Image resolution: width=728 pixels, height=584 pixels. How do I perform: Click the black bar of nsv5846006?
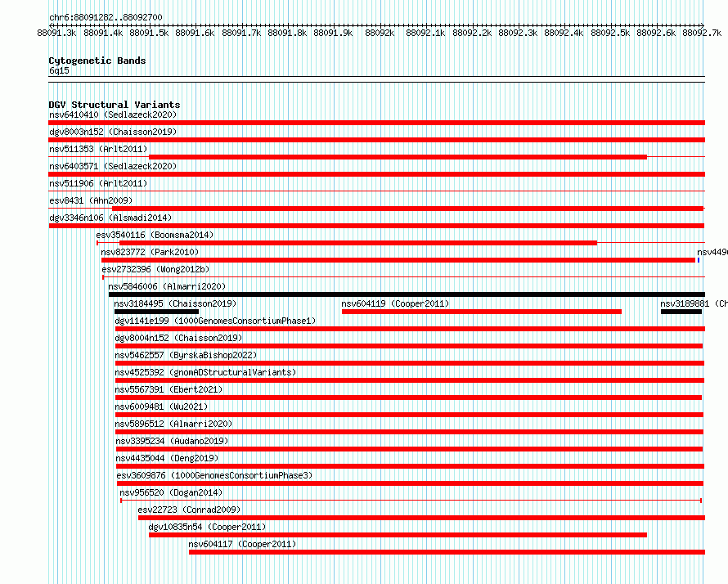(407, 294)
